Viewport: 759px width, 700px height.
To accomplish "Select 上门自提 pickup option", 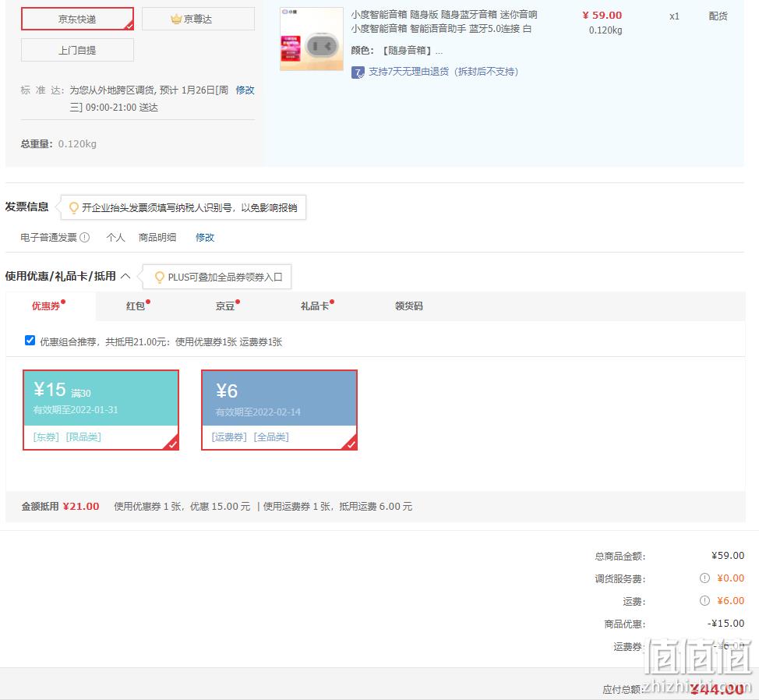I will click(77, 50).
